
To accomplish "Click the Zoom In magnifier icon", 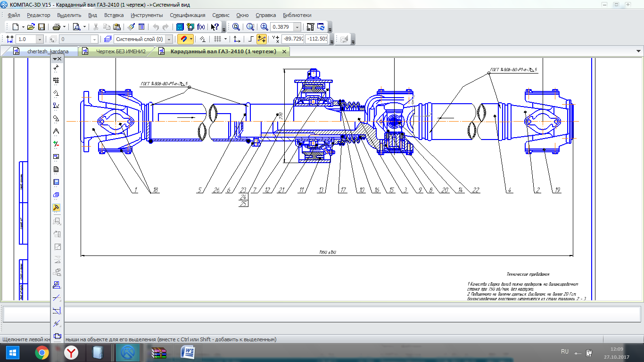I will click(x=264, y=27).
